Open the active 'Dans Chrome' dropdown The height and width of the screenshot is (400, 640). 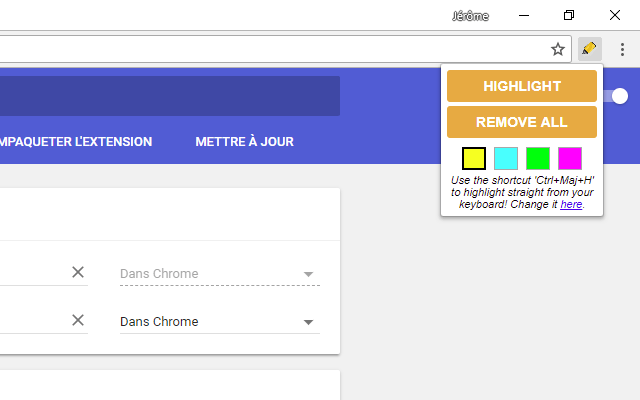click(x=220, y=322)
